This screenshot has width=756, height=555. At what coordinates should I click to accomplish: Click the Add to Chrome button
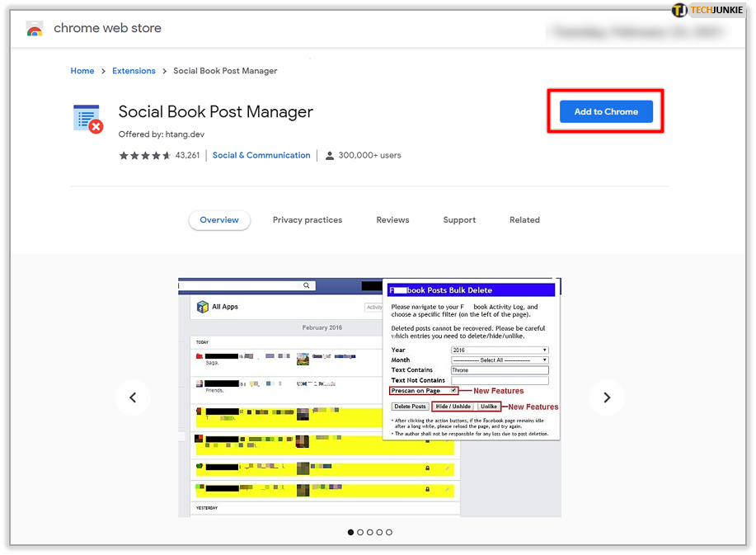[606, 111]
